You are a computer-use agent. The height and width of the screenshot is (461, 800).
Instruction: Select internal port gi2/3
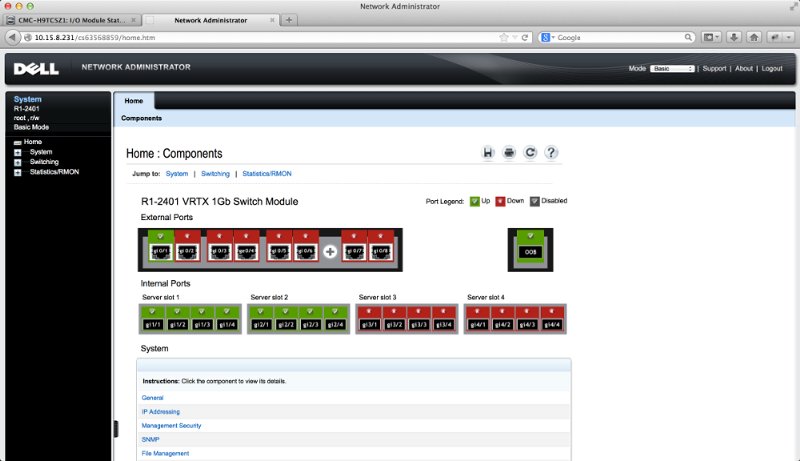click(x=310, y=319)
